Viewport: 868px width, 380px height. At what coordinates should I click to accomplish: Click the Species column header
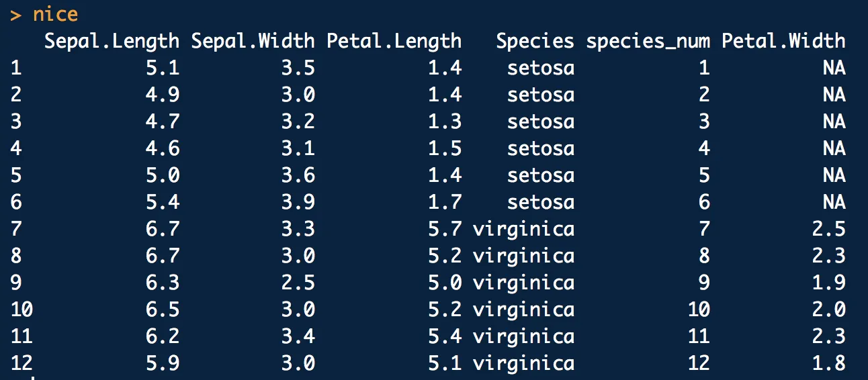535,42
